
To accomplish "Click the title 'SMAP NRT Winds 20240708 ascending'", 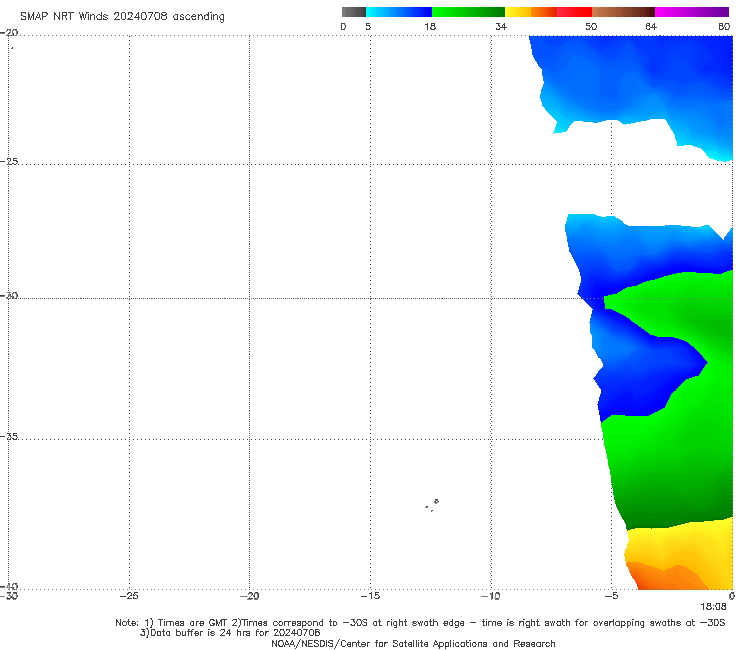I will click(x=122, y=17).
